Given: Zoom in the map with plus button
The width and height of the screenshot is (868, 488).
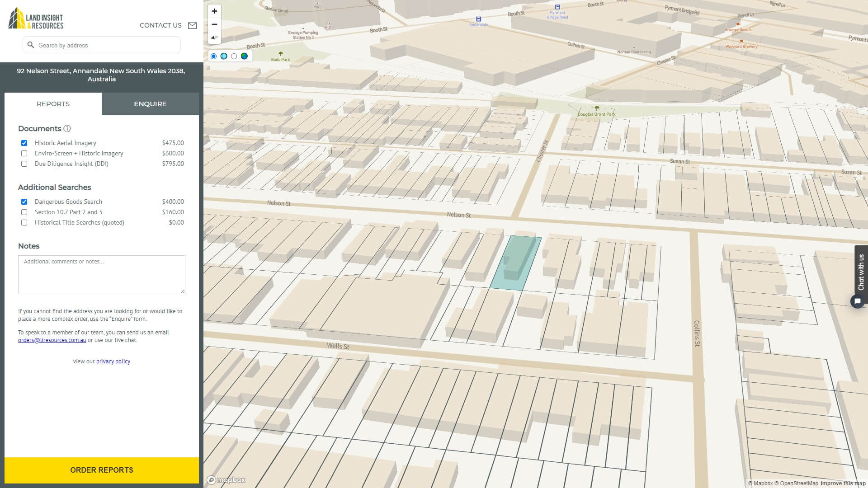Looking at the screenshot, I should pos(214,11).
